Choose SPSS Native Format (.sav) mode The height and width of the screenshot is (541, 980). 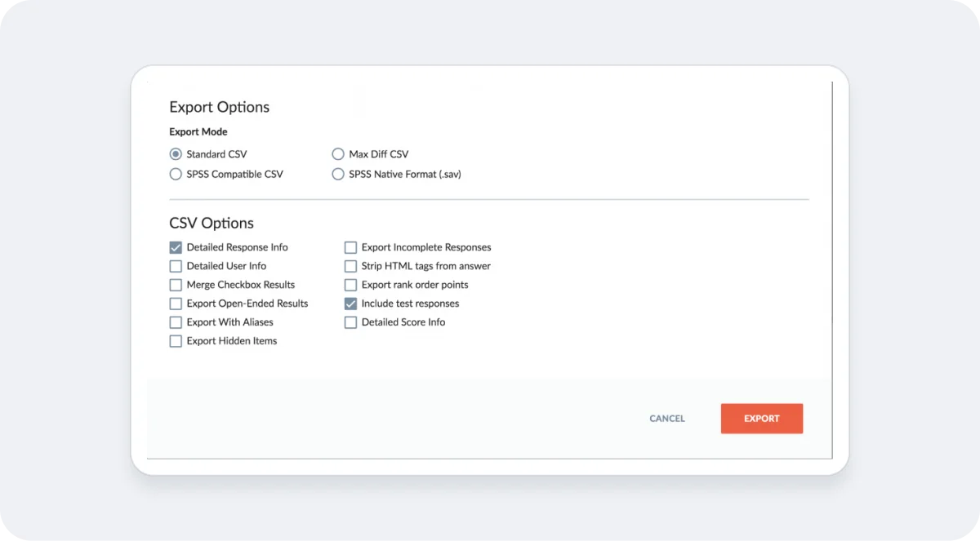click(x=338, y=174)
